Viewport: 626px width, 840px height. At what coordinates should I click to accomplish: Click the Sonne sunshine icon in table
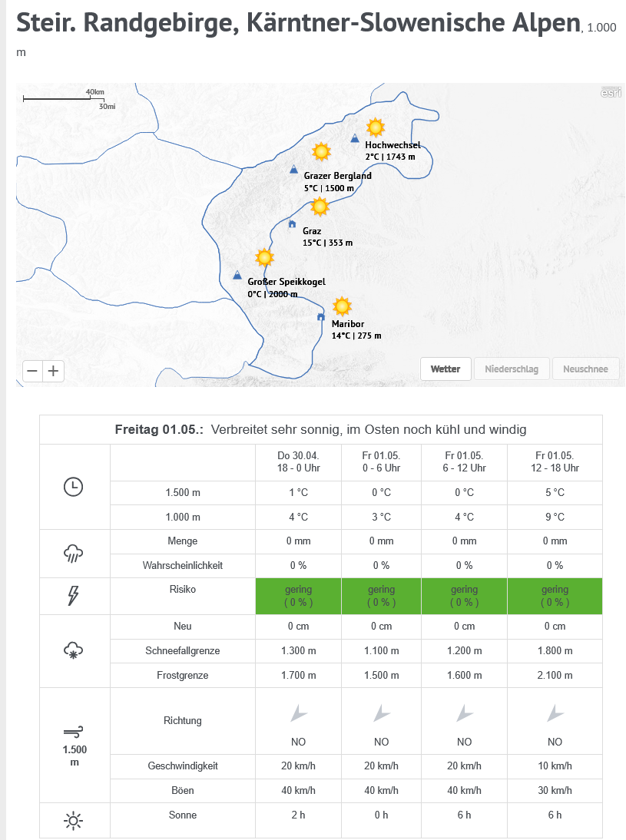click(74, 822)
